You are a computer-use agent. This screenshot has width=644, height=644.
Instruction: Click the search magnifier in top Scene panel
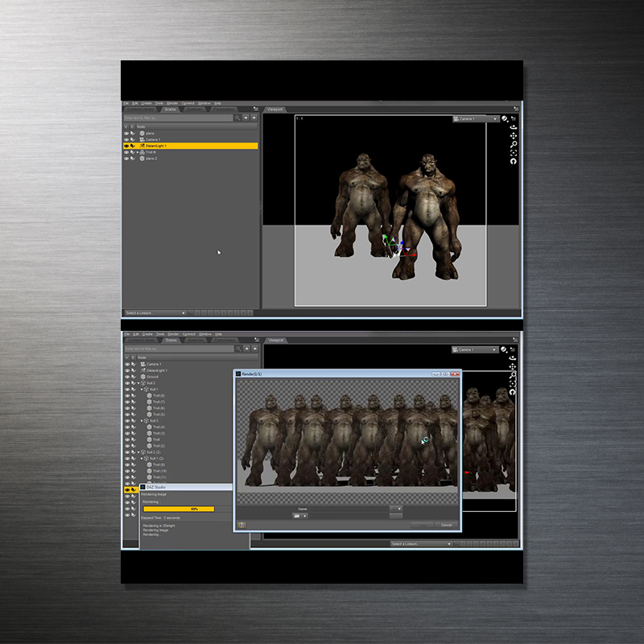[237, 118]
